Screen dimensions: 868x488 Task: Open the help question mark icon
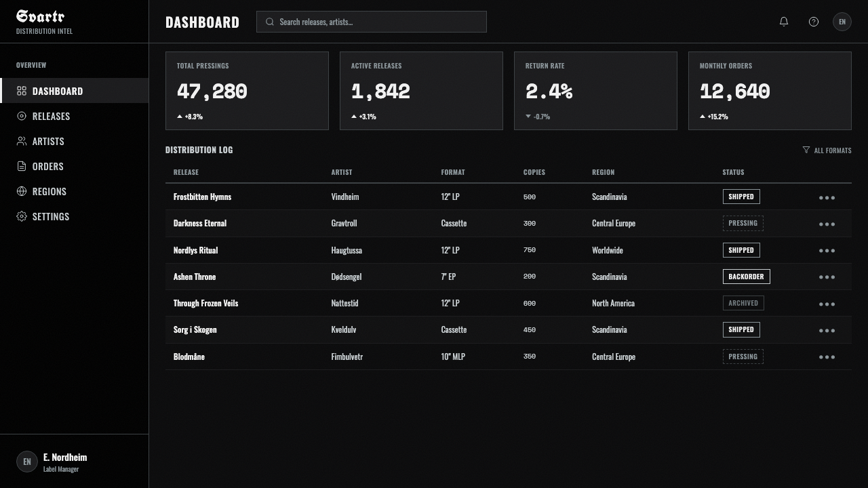click(x=814, y=22)
